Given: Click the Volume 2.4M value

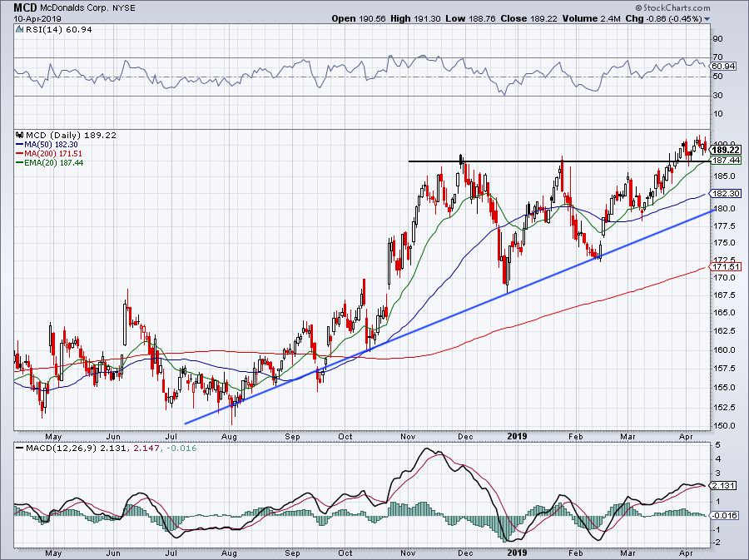Looking at the screenshot, I should coord(592,18).
